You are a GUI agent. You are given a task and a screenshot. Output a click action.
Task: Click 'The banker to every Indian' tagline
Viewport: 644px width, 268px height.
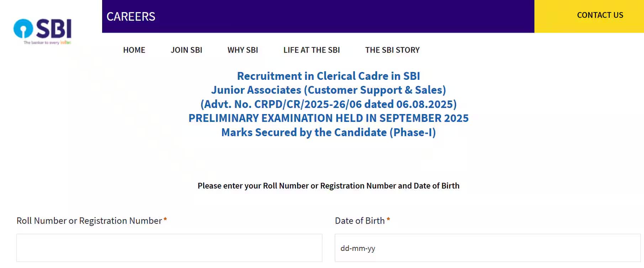(x=47, y=43)
